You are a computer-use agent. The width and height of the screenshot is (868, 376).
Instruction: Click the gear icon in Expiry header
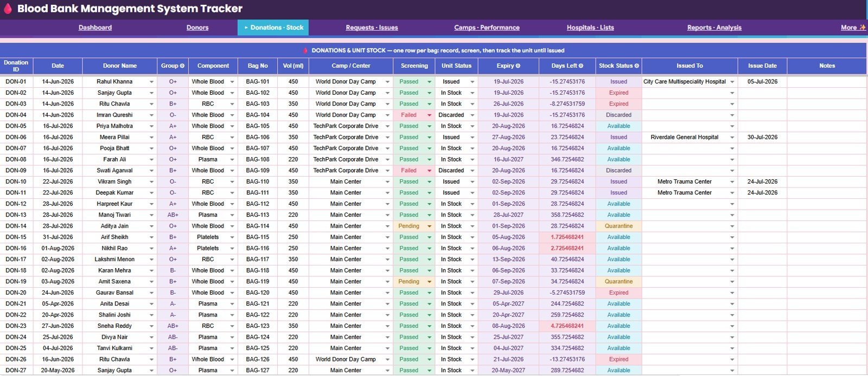point(518,66)
